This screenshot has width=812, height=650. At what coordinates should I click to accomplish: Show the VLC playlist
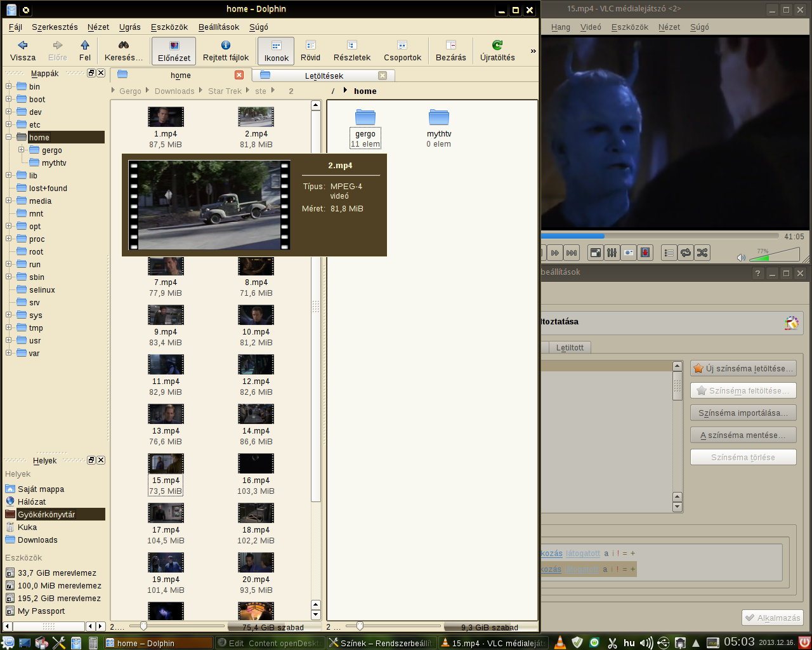coord(669,253)
